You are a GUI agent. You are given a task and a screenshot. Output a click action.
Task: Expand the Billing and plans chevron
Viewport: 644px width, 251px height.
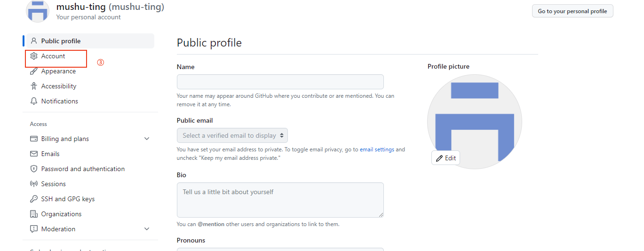point(147,139)
